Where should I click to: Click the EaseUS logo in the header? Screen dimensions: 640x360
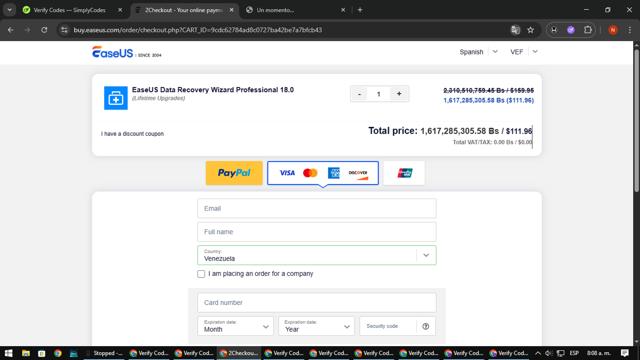[x=127, y=52]
